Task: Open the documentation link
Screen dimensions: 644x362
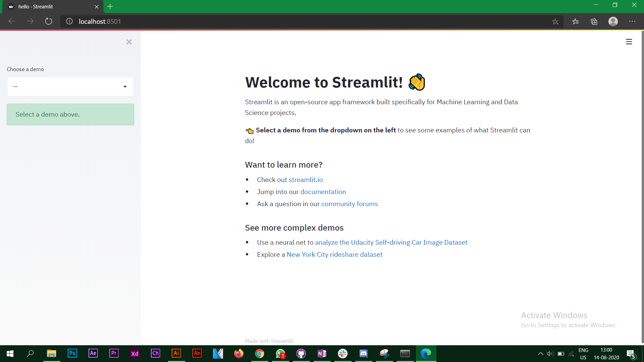Action: (x=323, y=192)
